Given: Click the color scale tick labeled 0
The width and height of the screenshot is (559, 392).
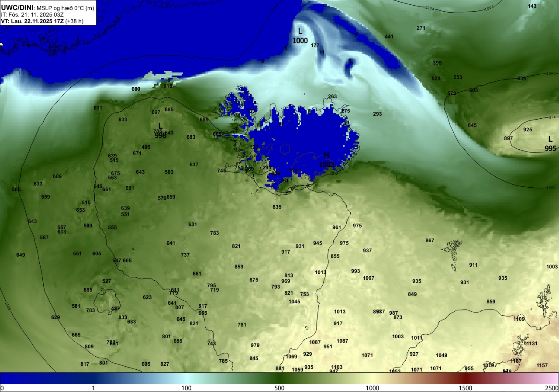Looking at the screenshot, I should tap(2, 388).
